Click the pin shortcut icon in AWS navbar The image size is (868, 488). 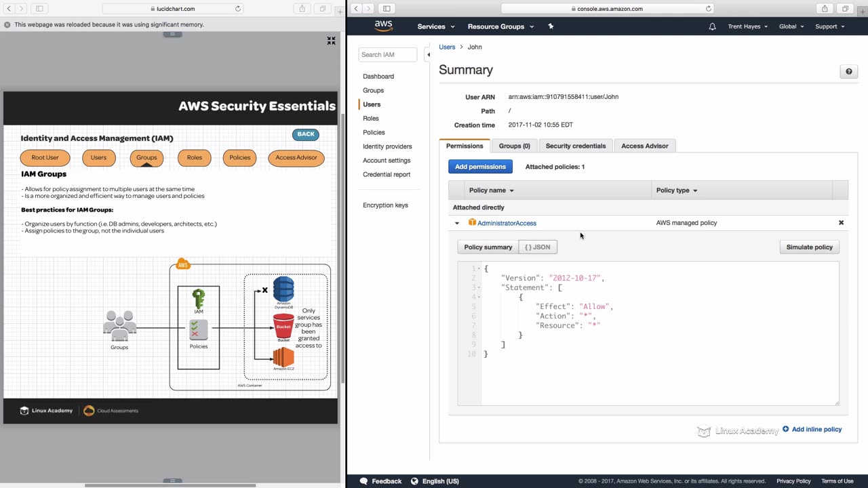(551, 26)
